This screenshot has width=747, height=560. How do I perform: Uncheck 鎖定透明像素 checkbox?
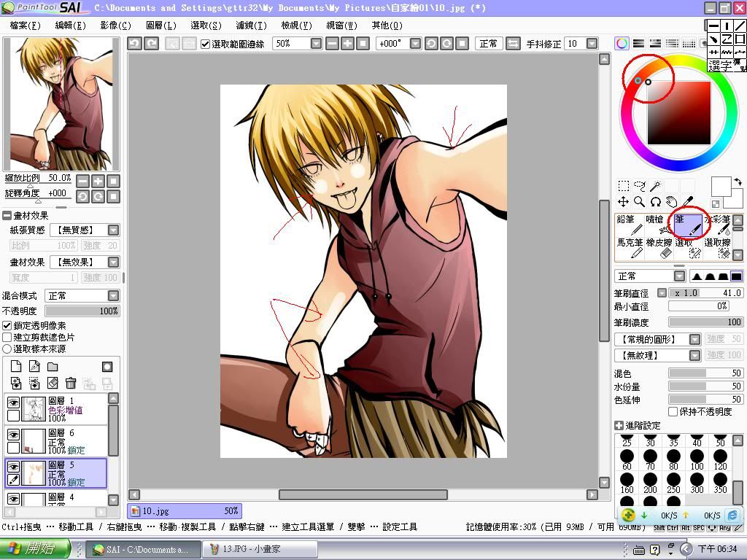7,326
